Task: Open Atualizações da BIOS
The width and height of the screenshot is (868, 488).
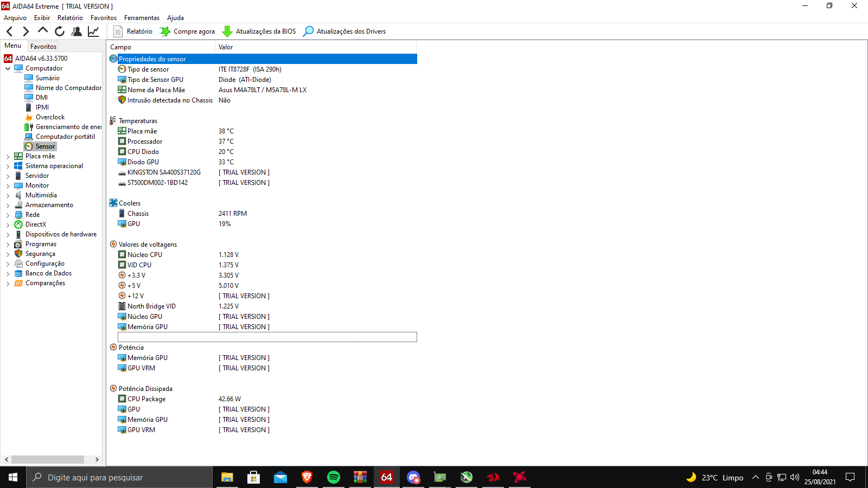Action: [x=259, y=31]
